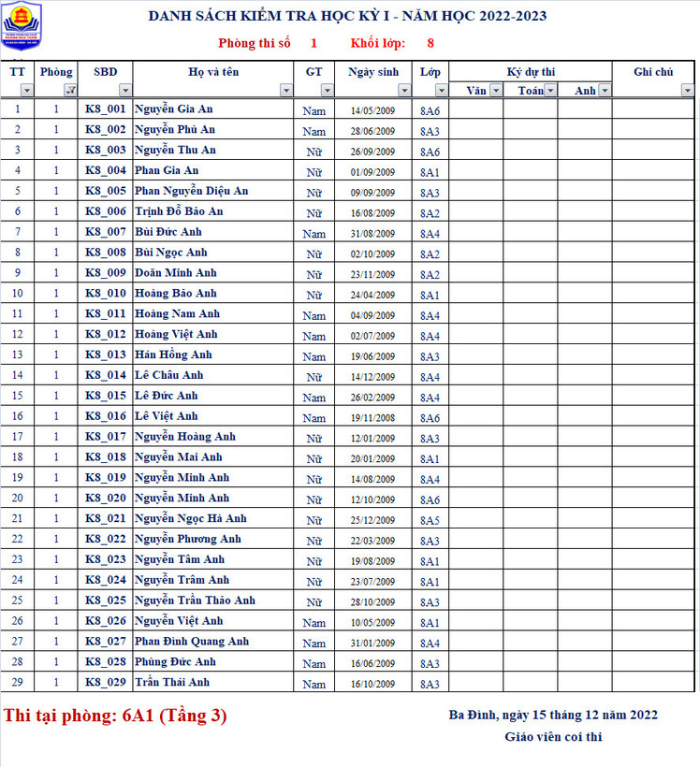Select the Toán cell for Trần Thái Anh

530,682
